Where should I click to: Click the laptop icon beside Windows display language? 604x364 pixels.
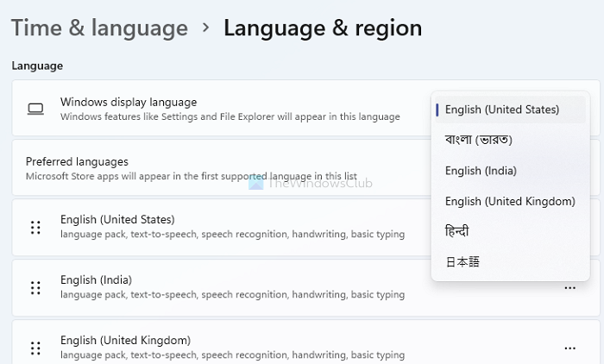click(x=35, y=109)
